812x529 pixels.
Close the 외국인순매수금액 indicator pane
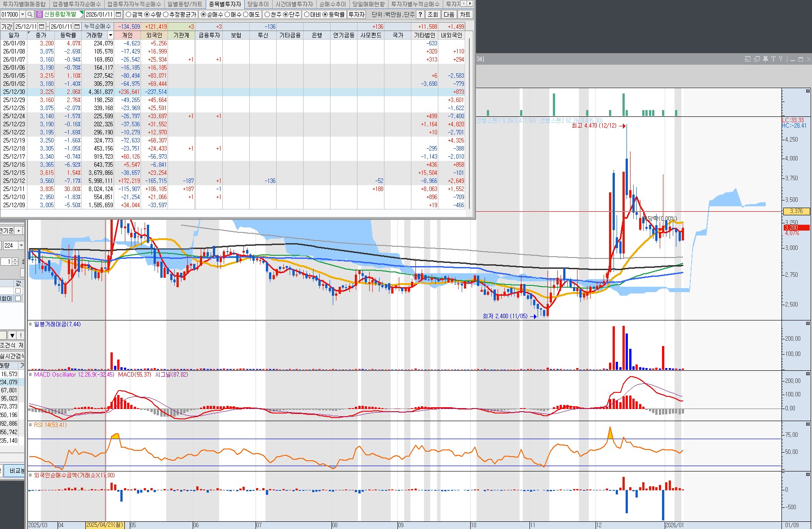click(808, 474)
